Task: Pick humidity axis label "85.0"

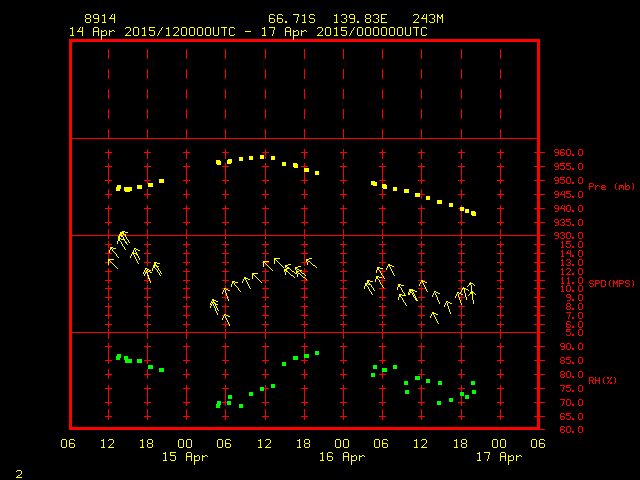Action: click(x=571, y=360)
